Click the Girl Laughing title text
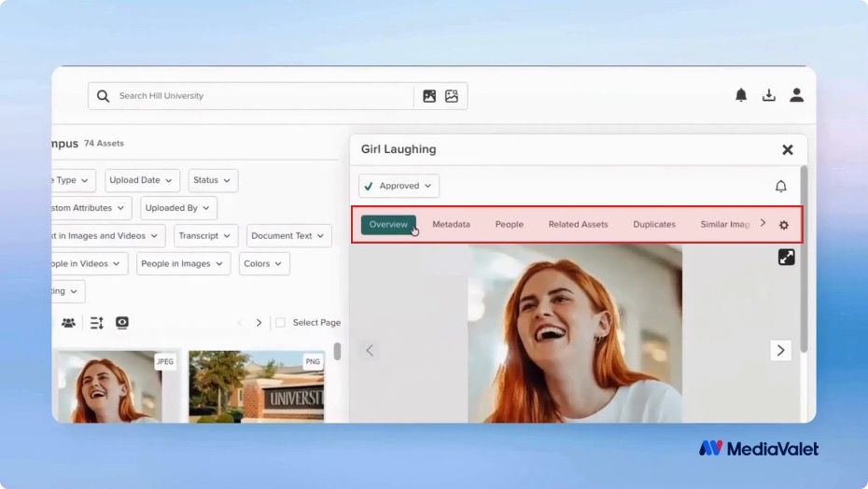The image size is (868, 489). pos(399,149)
